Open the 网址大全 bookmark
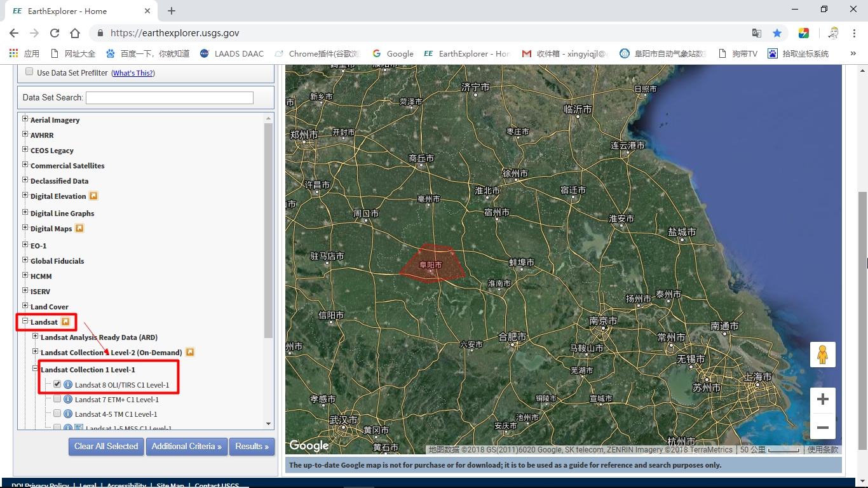Viewport: 868px width, 488px height. [x=72, y=54]
